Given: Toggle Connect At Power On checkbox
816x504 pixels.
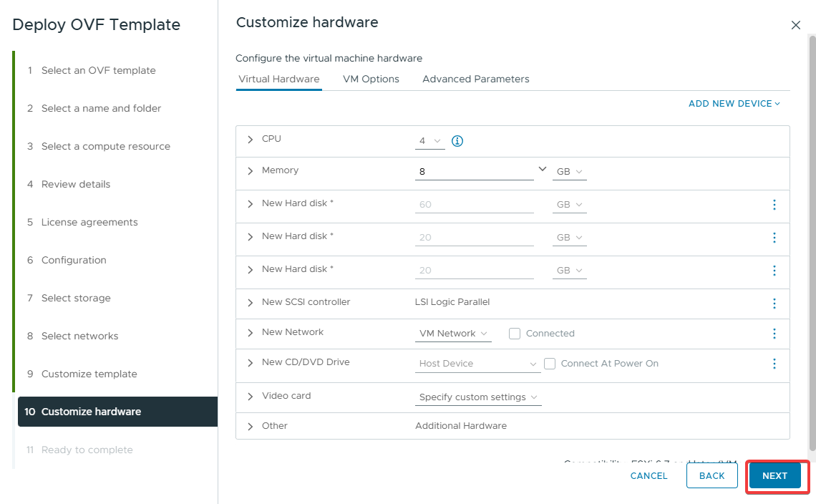Looking at the screenshot, I should click(x=550, y=364).
